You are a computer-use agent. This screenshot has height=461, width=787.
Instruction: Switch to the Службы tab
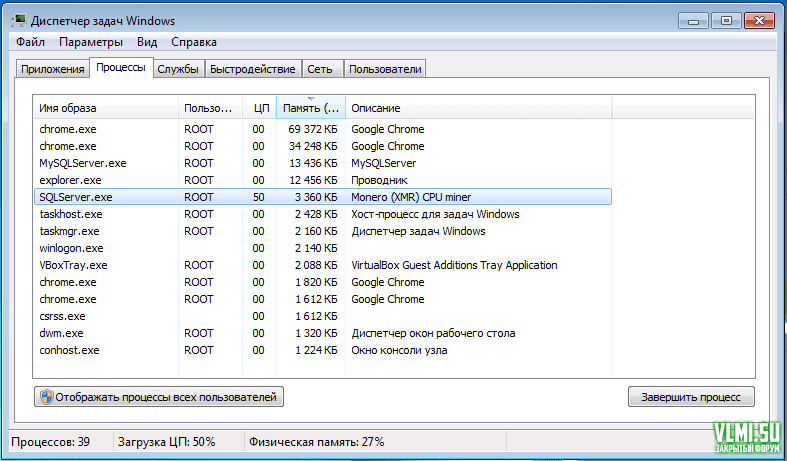pos(177,69)
